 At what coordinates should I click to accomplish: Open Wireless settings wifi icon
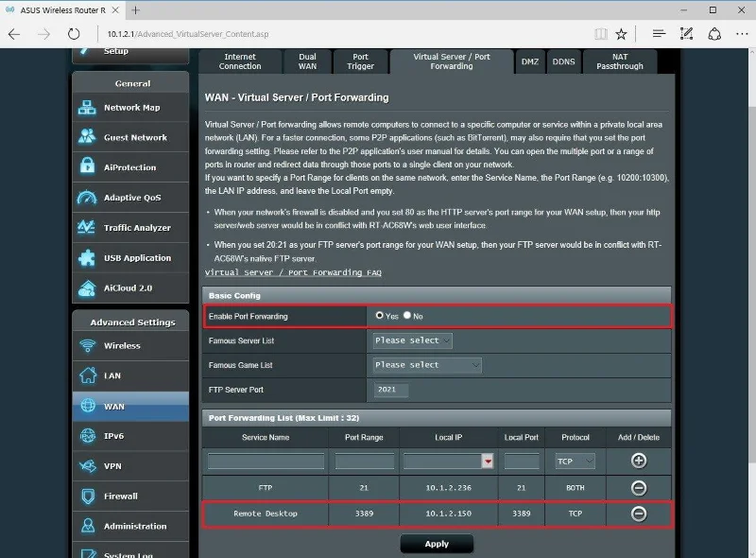click(x=88, y=345)
